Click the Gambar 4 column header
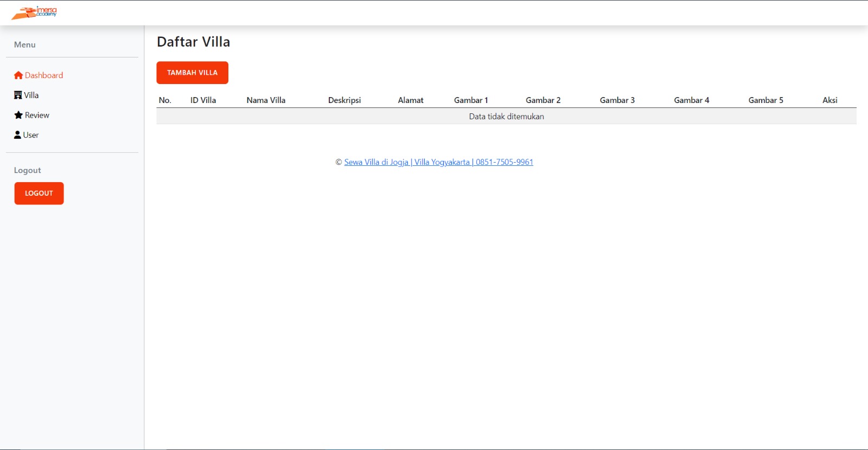The width and height of the screenshot is (868, 450). [692, 100]
